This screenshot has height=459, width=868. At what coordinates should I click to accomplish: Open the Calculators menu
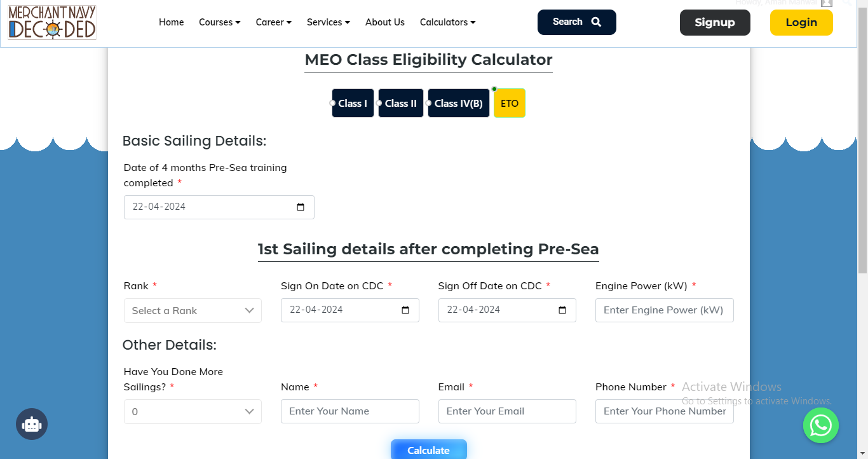(447, 22)
